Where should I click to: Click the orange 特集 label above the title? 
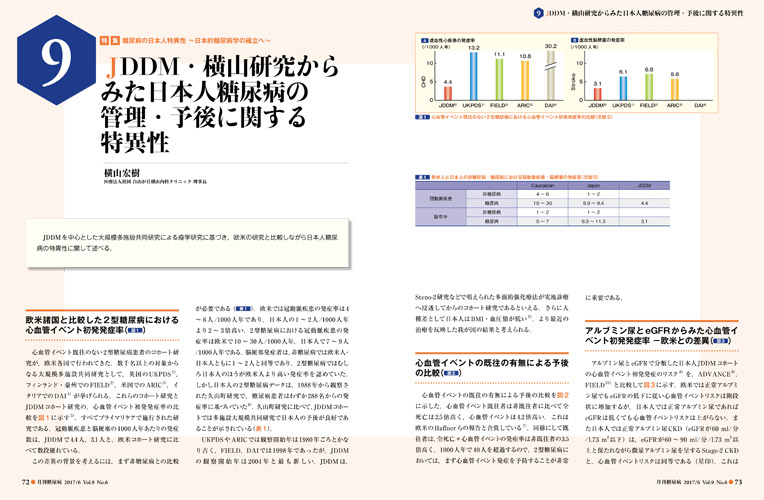(x=109, y=41)
